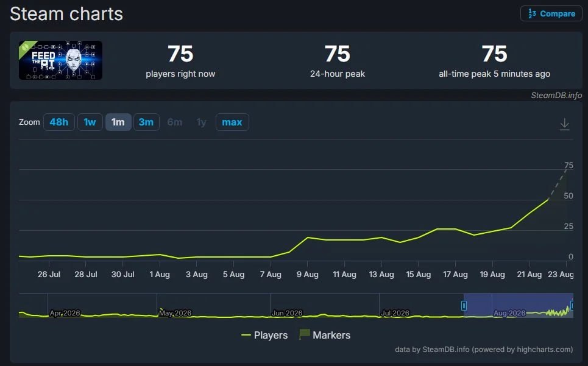588x366 pixels.
Task: Select the 1w zoom range
Action: point(90,122)
